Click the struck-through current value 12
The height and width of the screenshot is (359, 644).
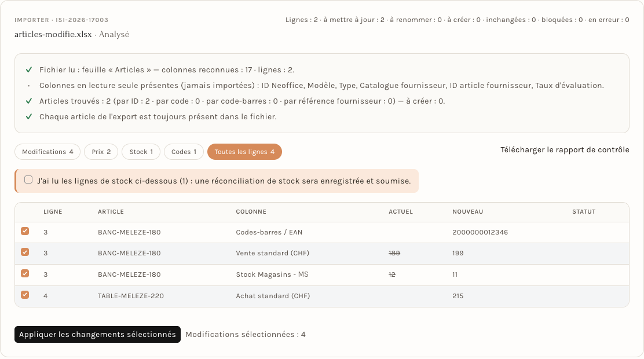392,274
